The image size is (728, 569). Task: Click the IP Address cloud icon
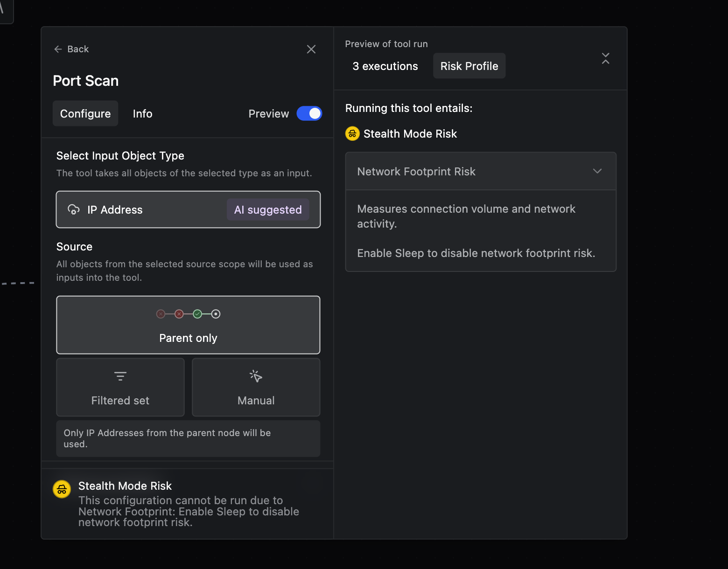[x=74, y=210]
